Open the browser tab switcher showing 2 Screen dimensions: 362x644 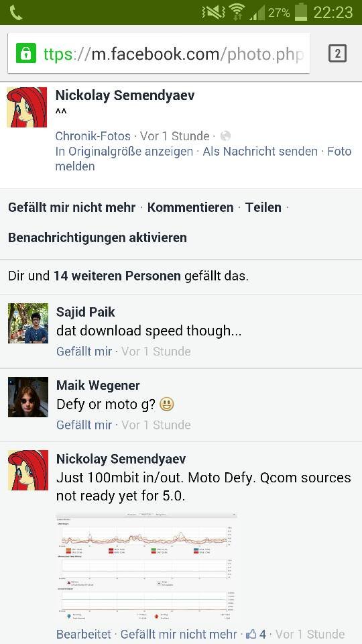click(x=337, y=54)
